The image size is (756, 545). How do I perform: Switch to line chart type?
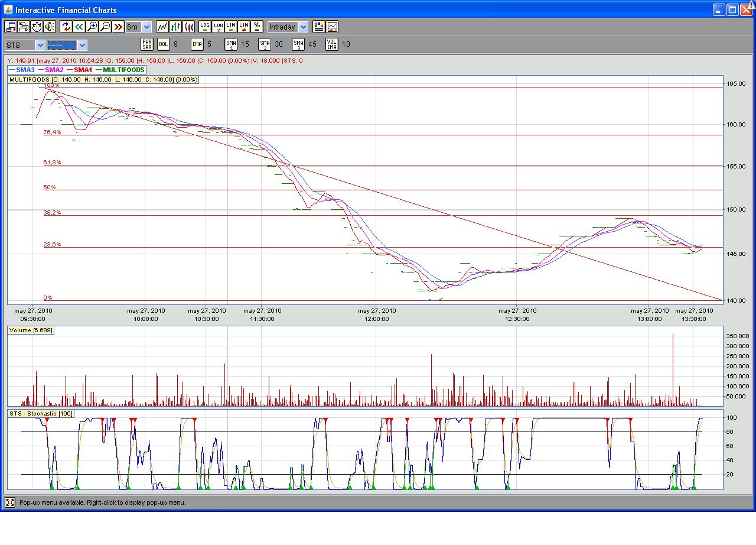click(162, 27)
